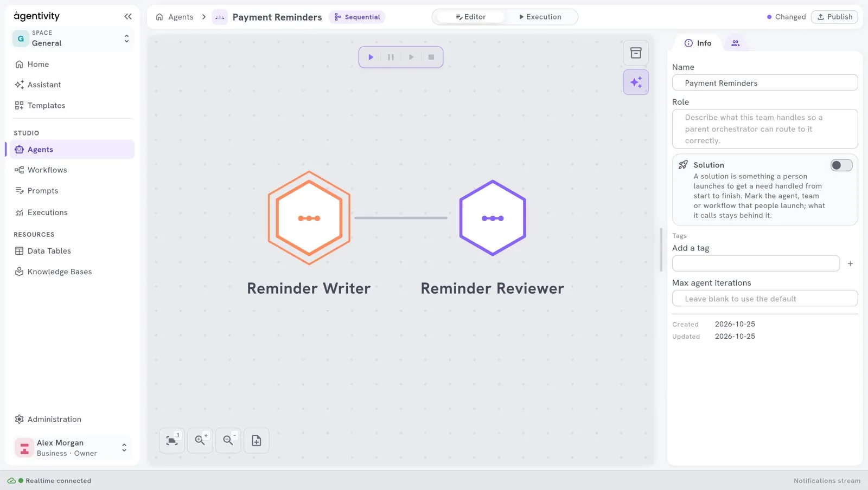
Task: Expand the Alex Morgan account menu
Action: pos(73,448)
